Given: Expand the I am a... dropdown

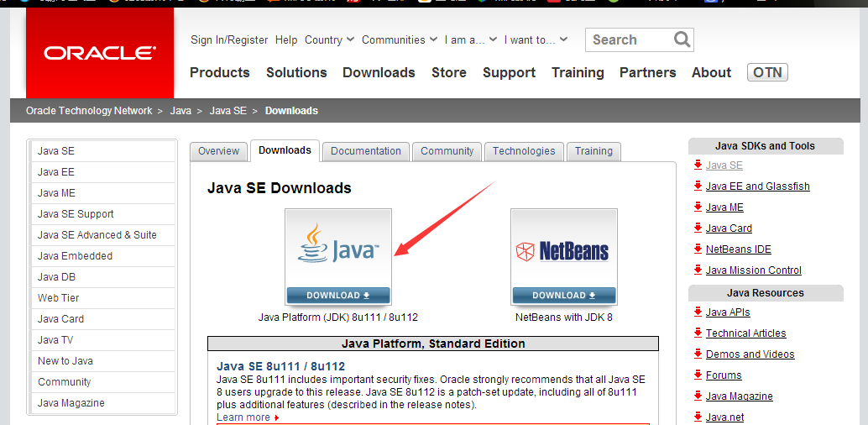Looking at the screenshot, I should pos(471,39).
